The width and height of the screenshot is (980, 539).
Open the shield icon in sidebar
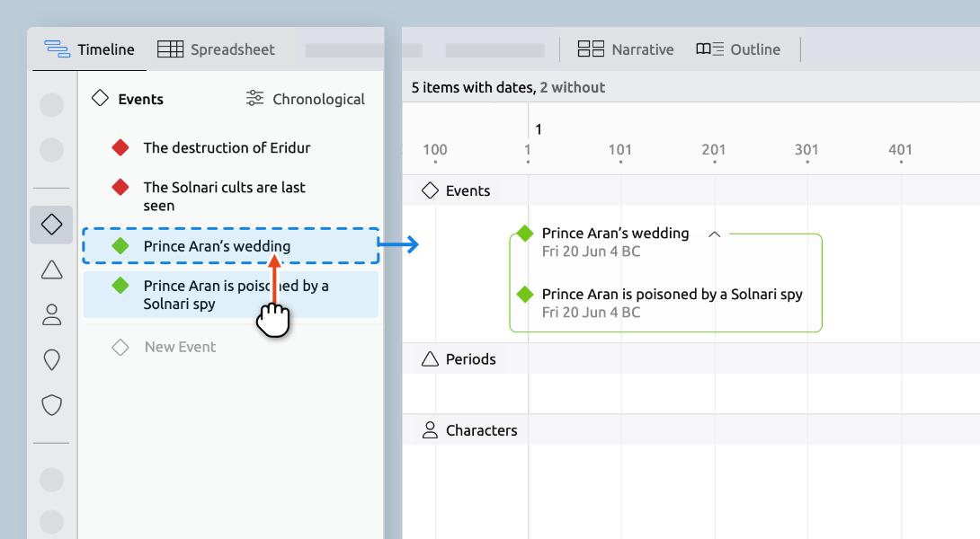[x=52, y=405]
